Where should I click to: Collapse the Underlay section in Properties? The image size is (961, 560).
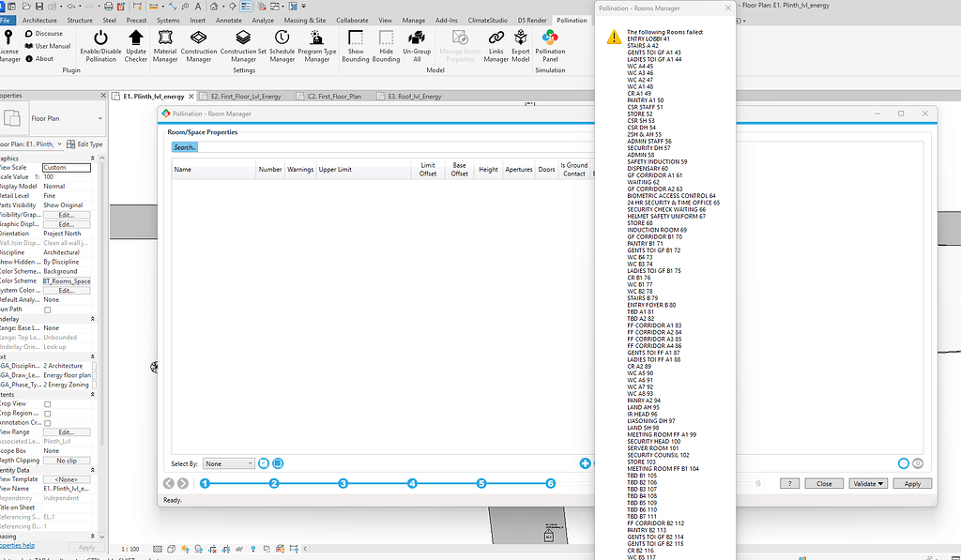[x=93, y=319]
